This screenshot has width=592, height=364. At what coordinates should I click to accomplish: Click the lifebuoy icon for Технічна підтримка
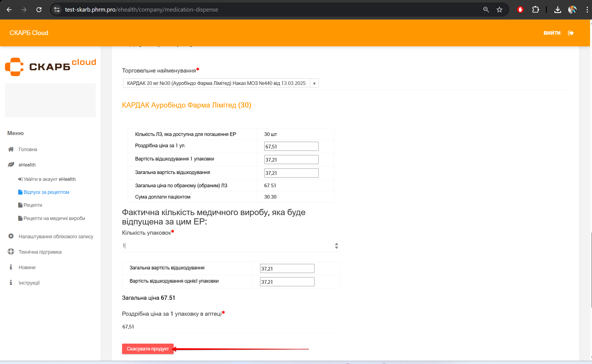coord(11,252)
